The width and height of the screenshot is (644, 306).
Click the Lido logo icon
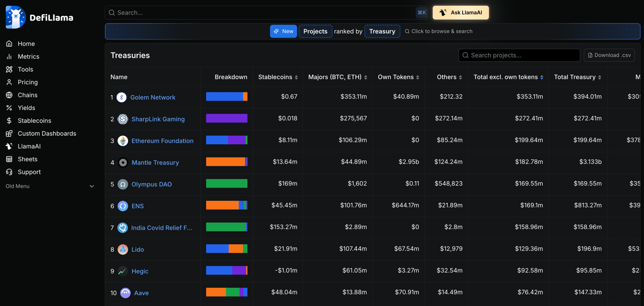pos(123,249)
